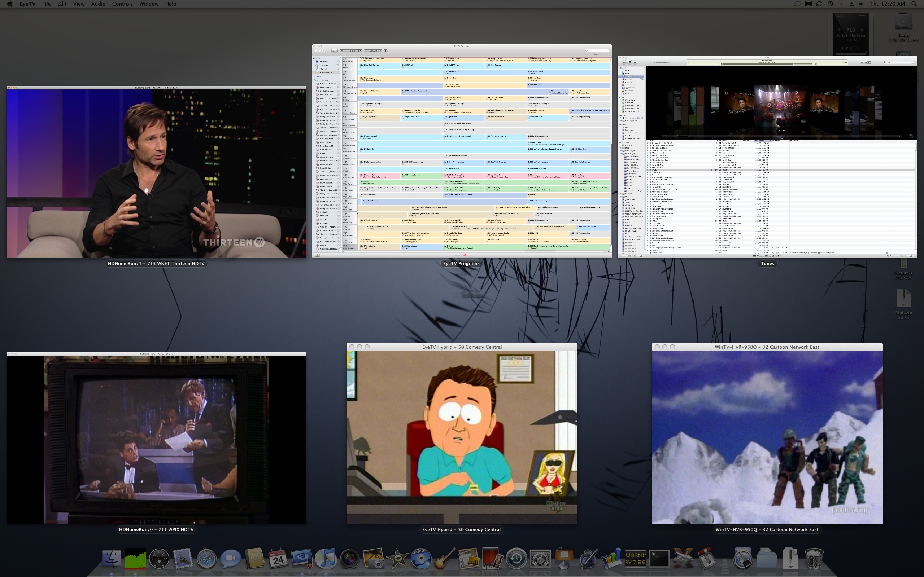The width and height of the screenshot is (924, 577).
Task: Open Time Machine clock dock icon
Action: (516, 559)
